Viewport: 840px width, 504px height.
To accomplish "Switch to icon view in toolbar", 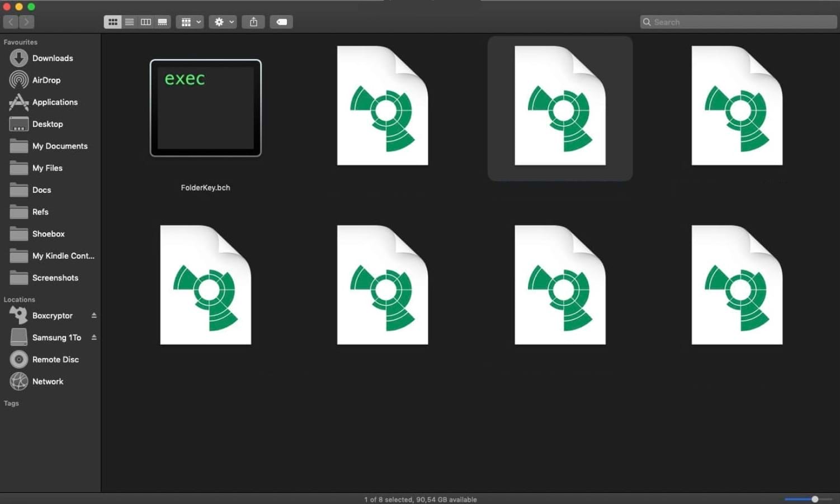I will click(x=112, y=22).
